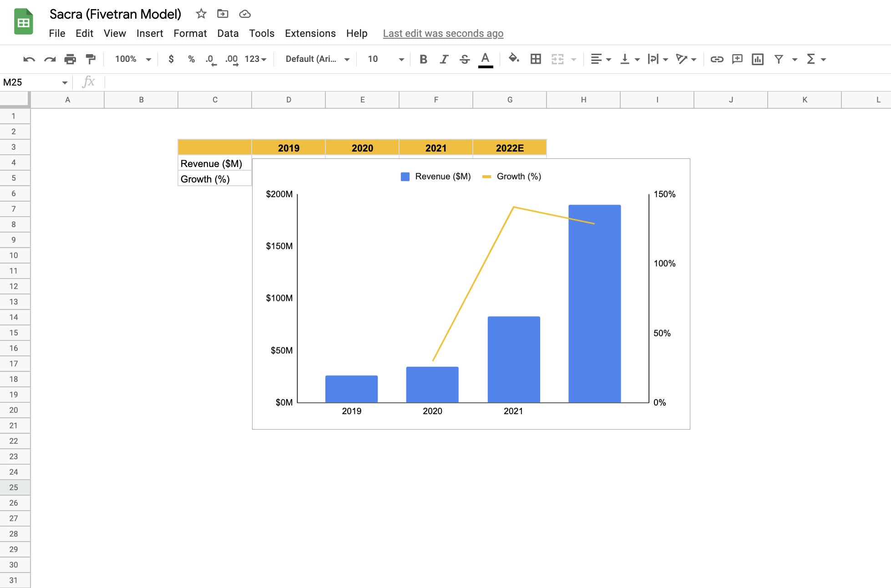Open more number formats 123 dropdown

pyautogui.click(x=255, y=59)
